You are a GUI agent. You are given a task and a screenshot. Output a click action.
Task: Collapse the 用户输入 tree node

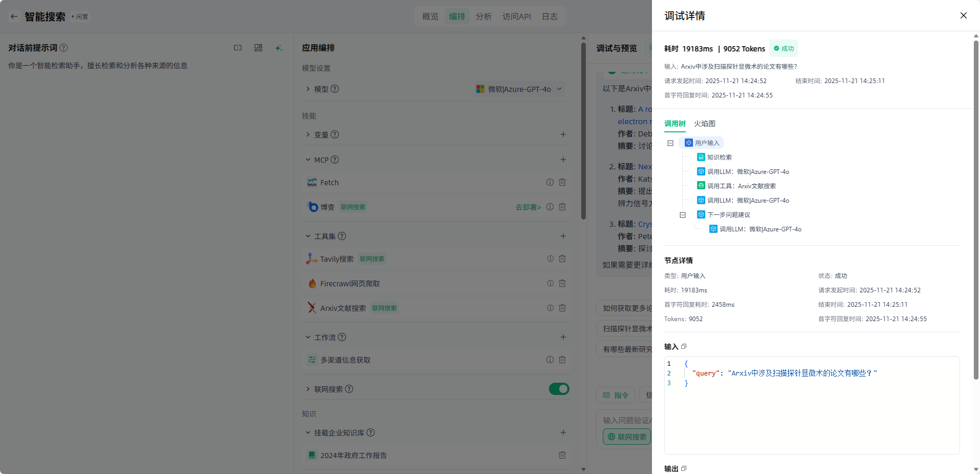coord(670,143)
